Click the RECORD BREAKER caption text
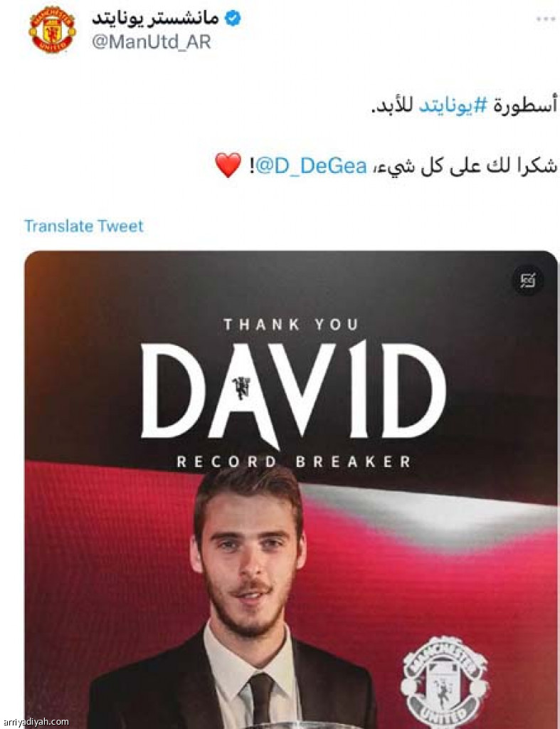560x729 pixels. pyautogui.click(x=295, y=461)
